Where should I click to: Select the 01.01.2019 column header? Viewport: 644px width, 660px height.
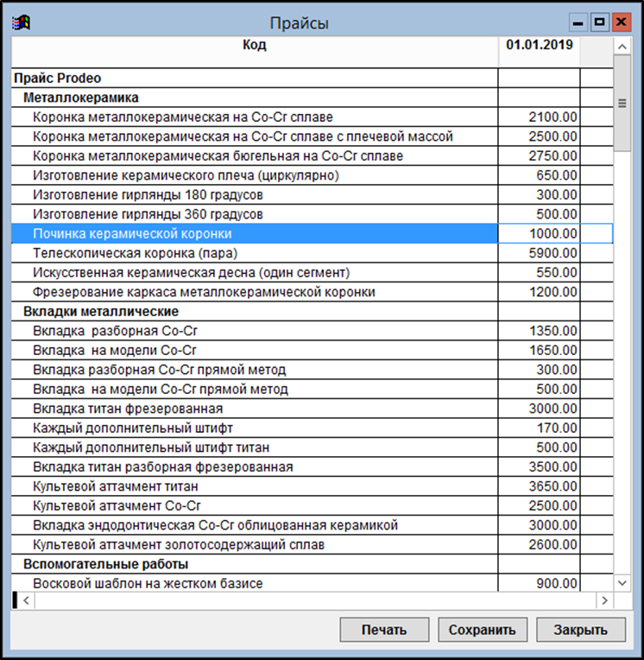tap(540, 45)
